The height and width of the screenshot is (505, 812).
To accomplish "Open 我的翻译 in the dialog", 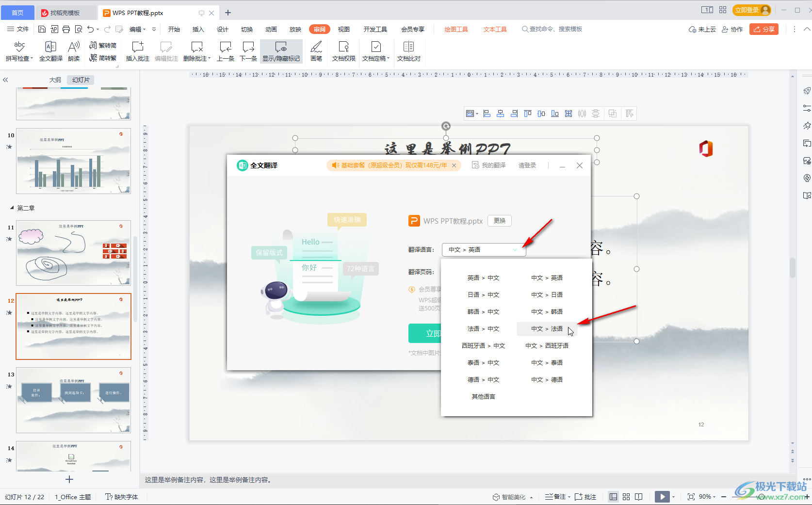I will (489, 165).
